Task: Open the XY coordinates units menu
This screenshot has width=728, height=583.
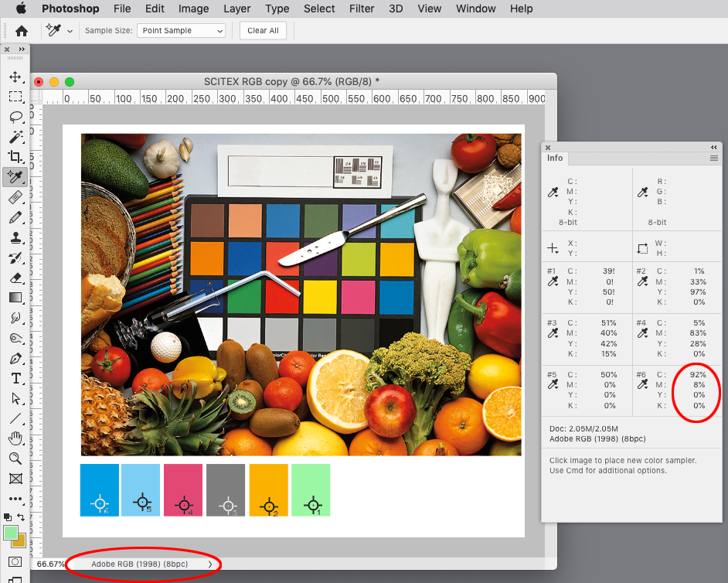Action: 553,248
